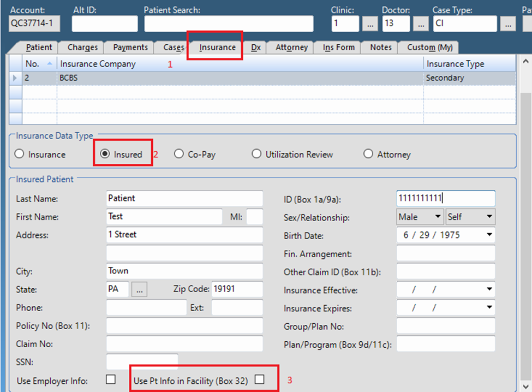Expand the Relationship dropdown showing Self
The height and width of the screenshot is (392, 532).
click(489, 217)
